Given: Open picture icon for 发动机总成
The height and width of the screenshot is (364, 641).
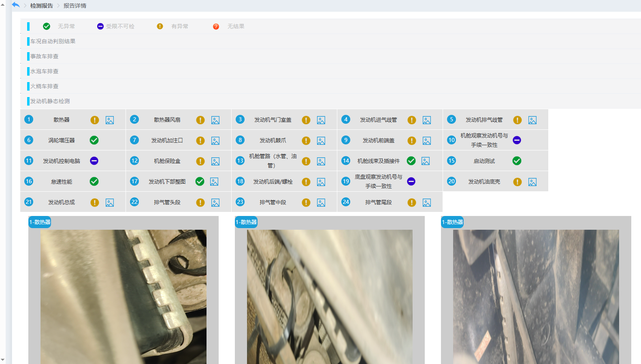Looking at the screenshot, I should [x=110, y=203].
